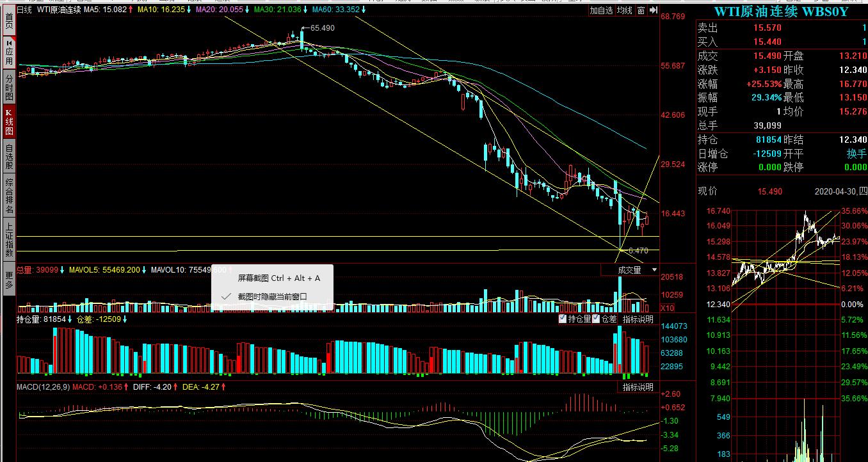Click the DEA: -4.27 value

pos(200,387)
